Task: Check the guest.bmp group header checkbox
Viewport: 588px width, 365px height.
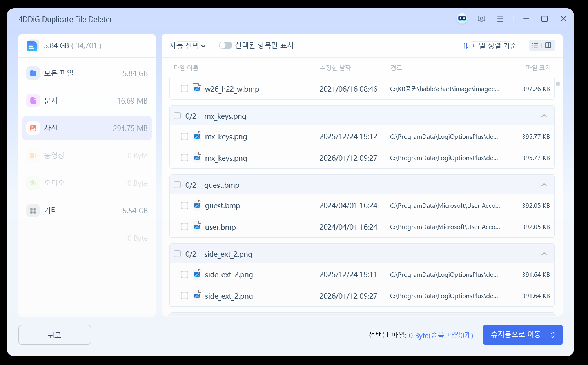Action: click(x=177, y=185)
